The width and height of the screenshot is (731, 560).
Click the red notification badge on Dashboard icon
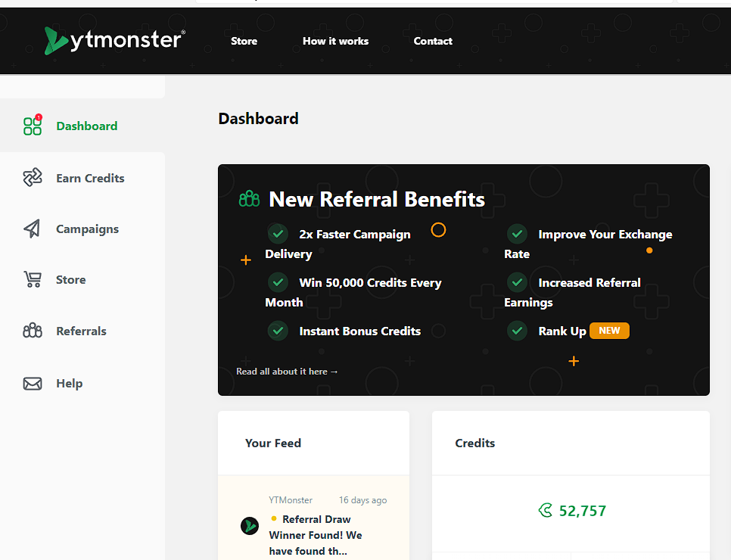click(x=39, y=117)
